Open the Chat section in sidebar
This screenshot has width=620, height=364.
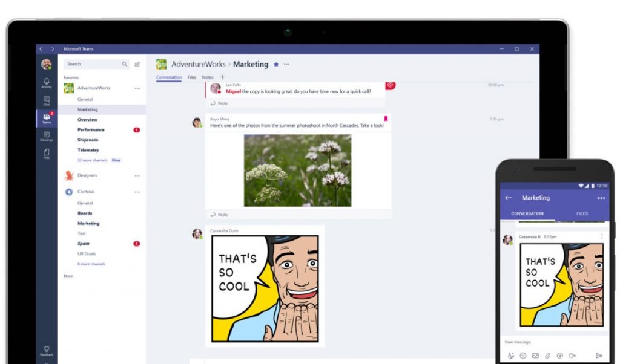coord(46,100)
